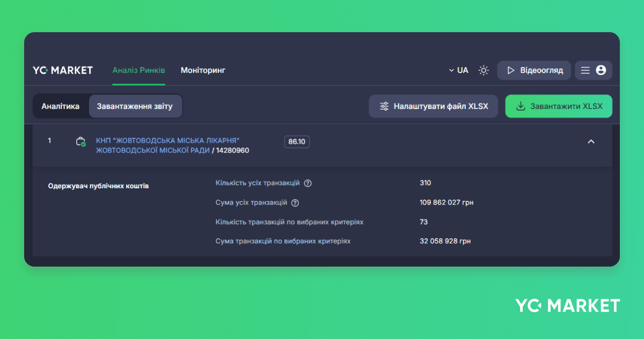Click the Відеоогляд video review button
The width and height of the screenshot is (644, 339).
534,70
